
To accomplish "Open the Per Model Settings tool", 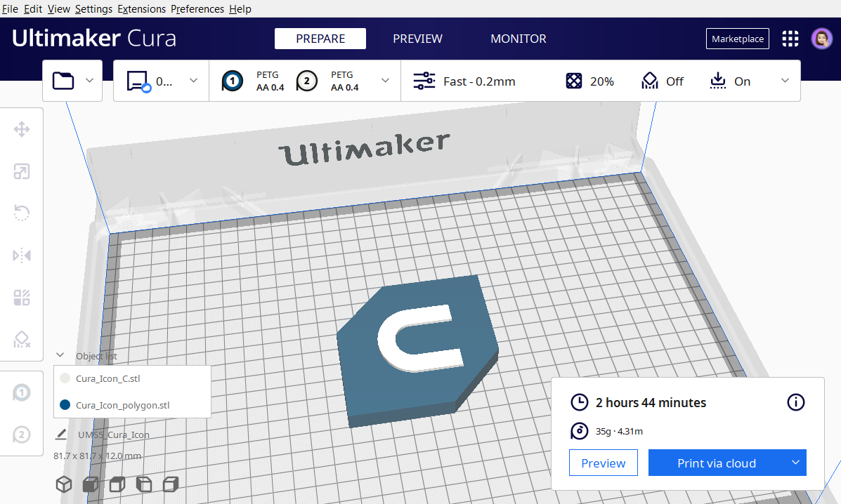I will (22, 298).
